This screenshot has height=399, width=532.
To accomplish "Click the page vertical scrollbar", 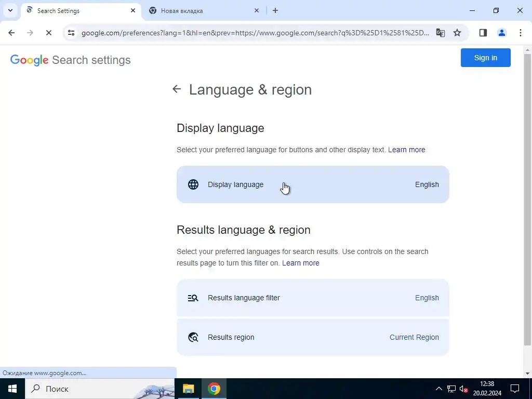I will (x=527, y=200).
